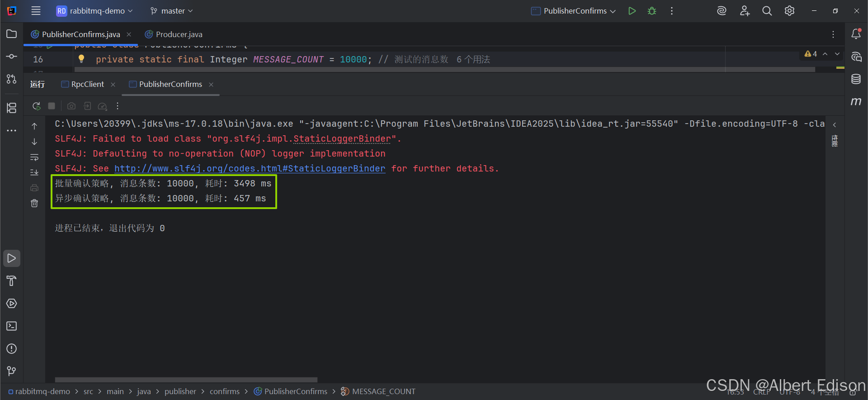Expand the rabbitmq-demo project dropdown
The height and width of the screenshot is (400, 868).
(x=94, y=11)
